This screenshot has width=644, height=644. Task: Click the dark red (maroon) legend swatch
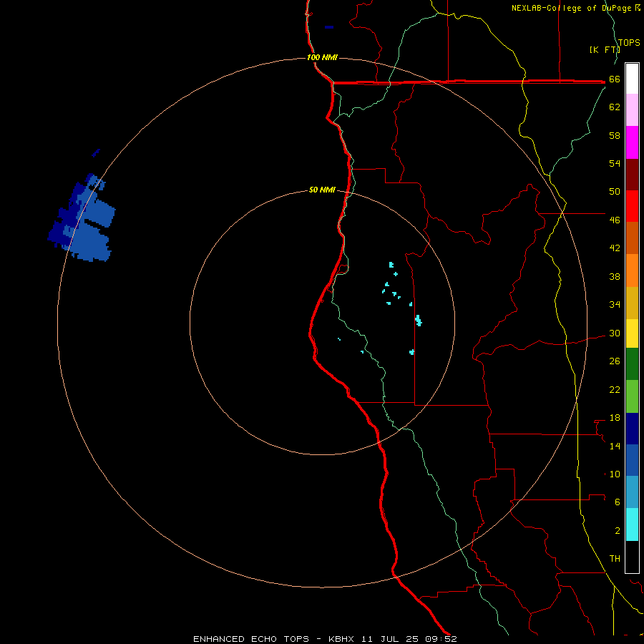click(632, 175)
